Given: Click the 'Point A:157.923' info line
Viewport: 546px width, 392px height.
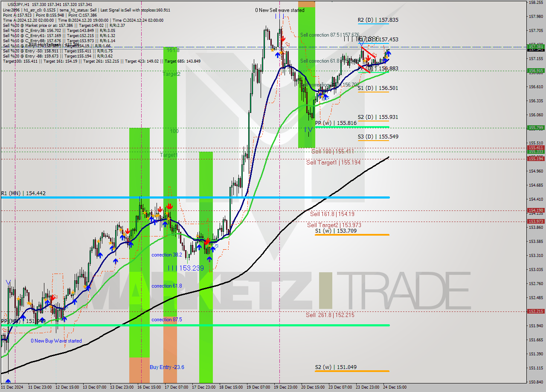Looking at the screenshot, I should (x=50, y=15).
